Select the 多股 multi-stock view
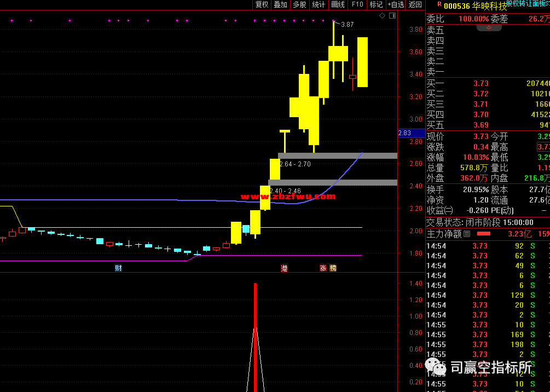Viewport: 550px width, 392px height. [x=299, y=4]
